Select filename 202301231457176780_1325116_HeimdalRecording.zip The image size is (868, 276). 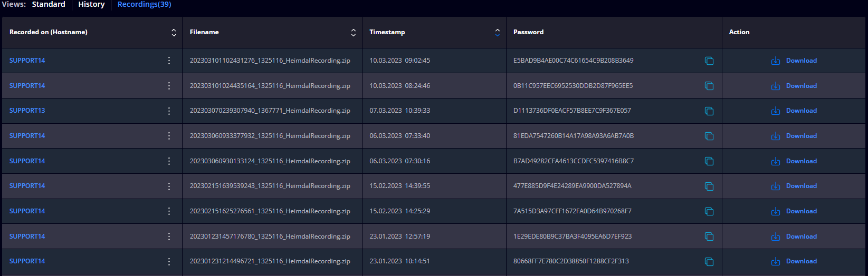pyautogui.click(x=270, y=236)
